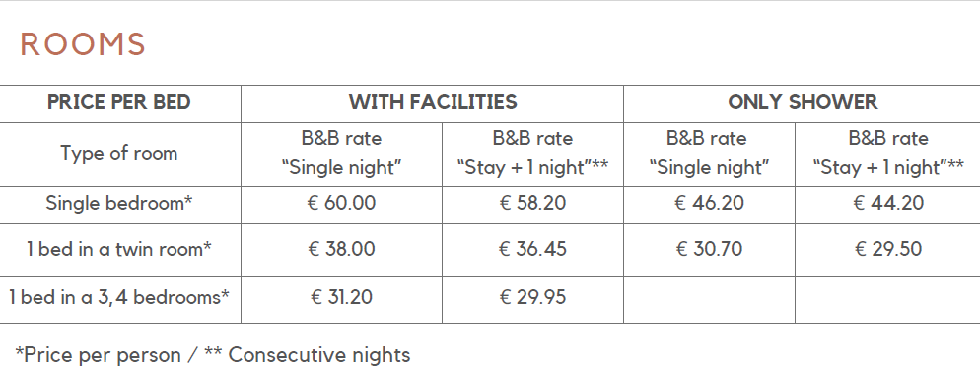This screenshot has width=980, height=373.
Task: Select the € 30.70 price cell
Action: point(710,249)
